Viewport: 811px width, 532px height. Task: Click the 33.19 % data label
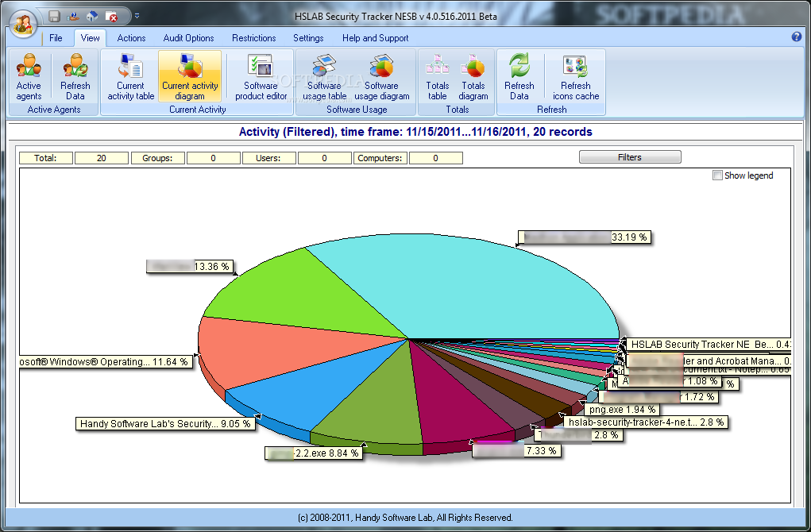tap(585, 237)
